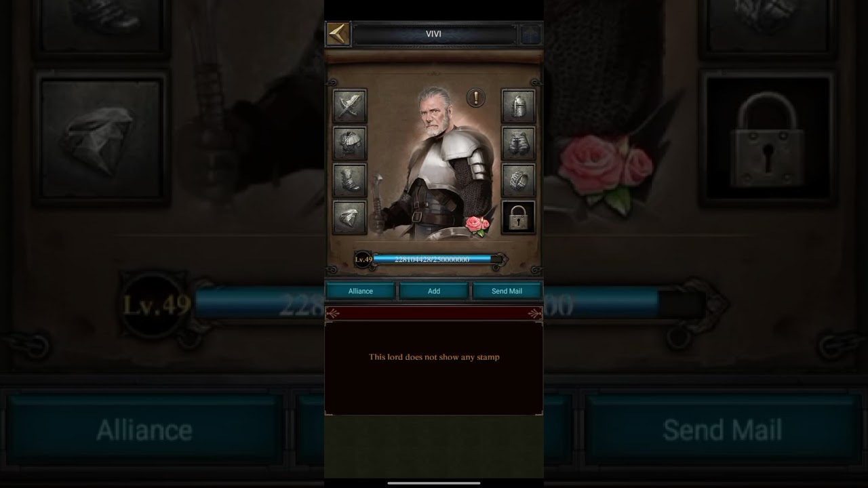Select the gem equipment slot
The width and height of the screenshot is (868, 488).
pos(350,218)
